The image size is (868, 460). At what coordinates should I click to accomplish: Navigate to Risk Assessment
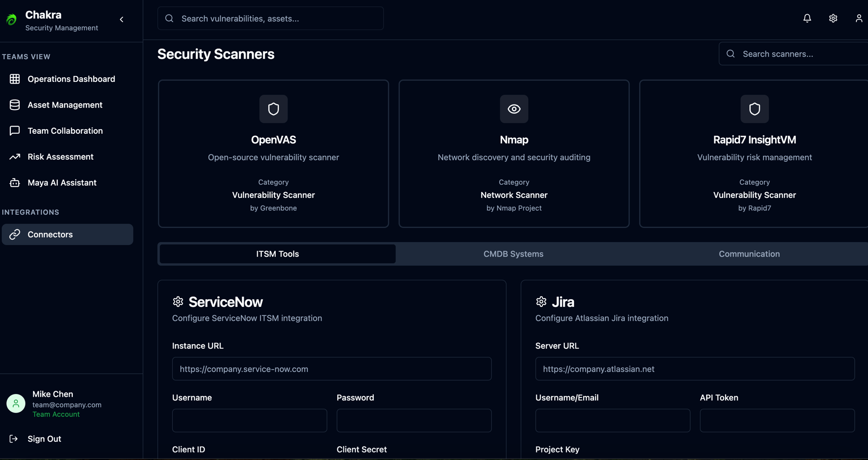[x=67, y=157]
